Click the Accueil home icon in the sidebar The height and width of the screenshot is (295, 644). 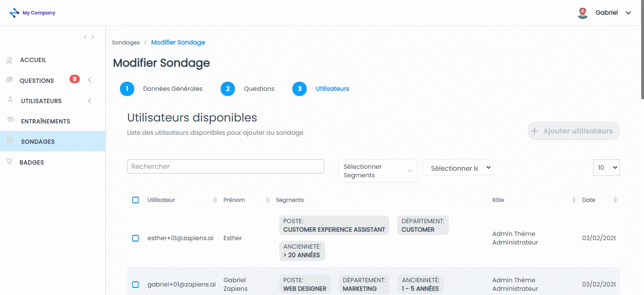[x=9, y=60]
